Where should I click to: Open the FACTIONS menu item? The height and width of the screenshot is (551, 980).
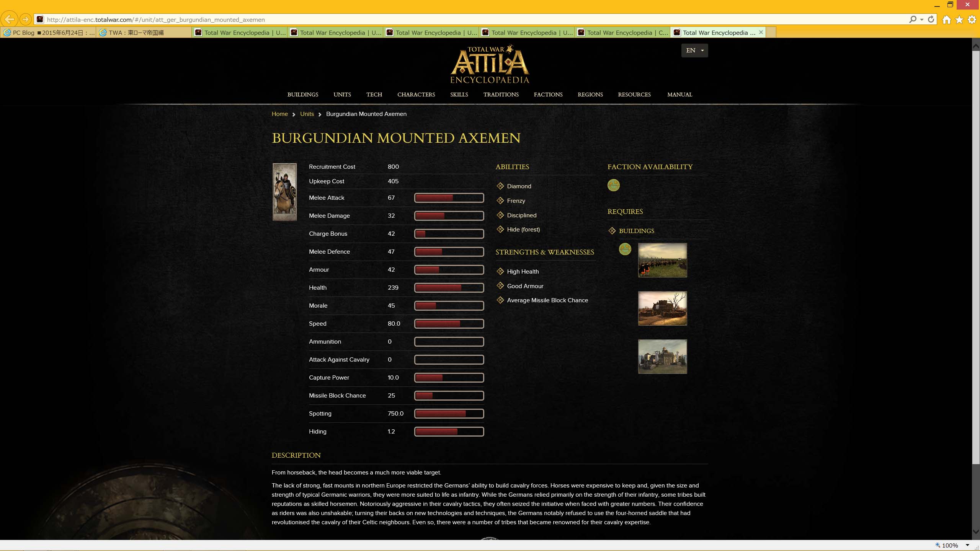coord(548,95)
